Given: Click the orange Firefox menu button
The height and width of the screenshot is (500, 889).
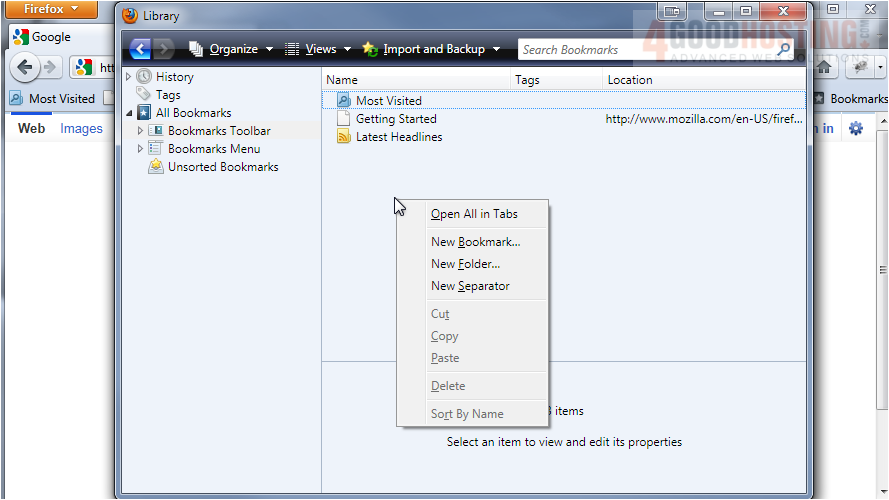Looking at the screenshot, I should 49,9.
